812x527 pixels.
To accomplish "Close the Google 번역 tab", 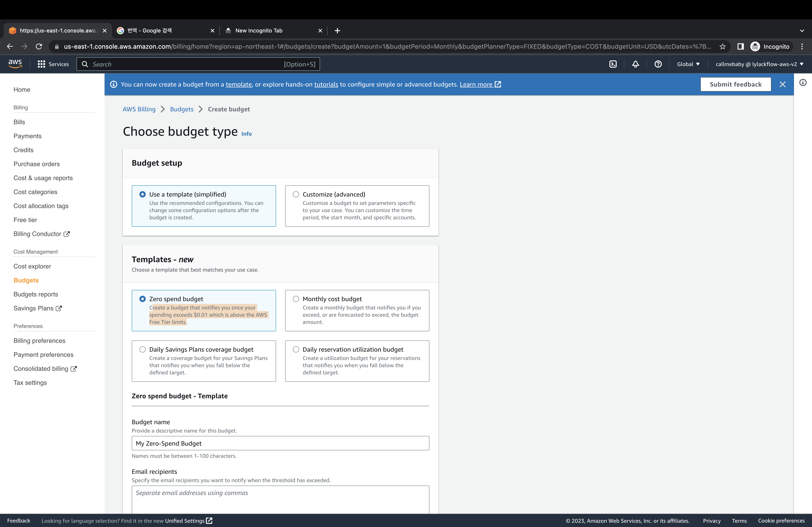I will (212, 31).
